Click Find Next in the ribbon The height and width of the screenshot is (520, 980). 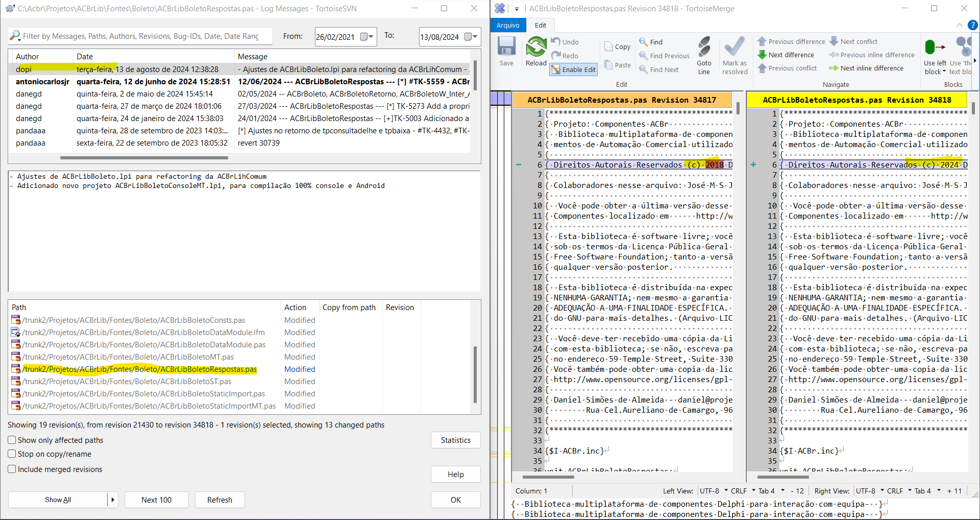[659, 69]
